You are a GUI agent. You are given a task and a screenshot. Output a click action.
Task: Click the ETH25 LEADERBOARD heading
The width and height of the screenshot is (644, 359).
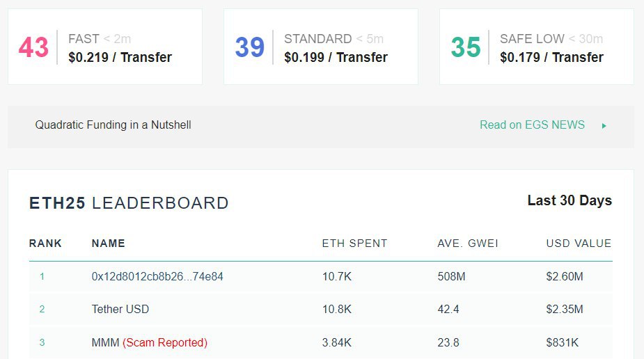pyautogui.click(x=129, y=203)
